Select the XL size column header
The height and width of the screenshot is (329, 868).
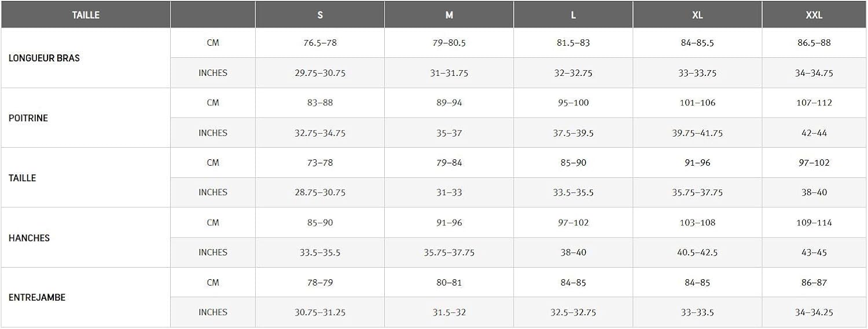(x=697, y=15)
